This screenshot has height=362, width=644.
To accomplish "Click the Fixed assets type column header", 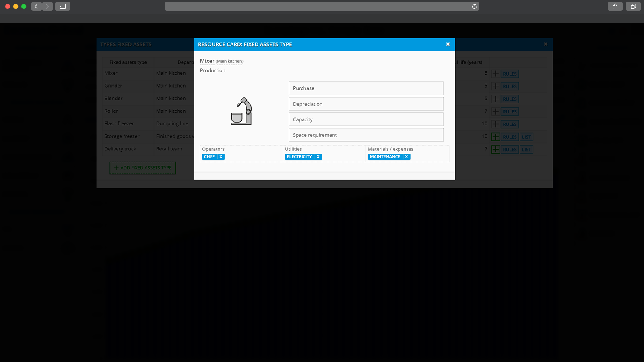I will coord(128,62).
